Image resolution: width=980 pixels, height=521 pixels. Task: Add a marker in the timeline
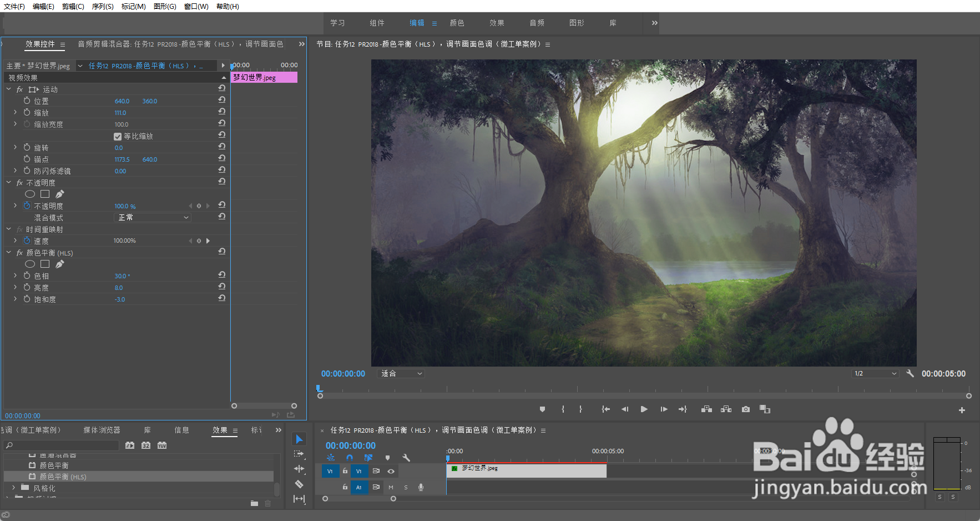[387, 458]
